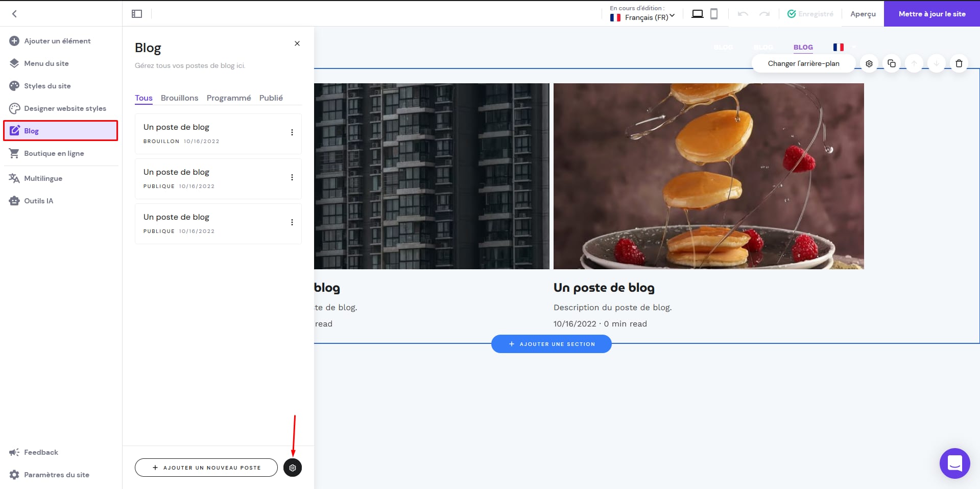Click the pancakes blog post thumbnail
This screenshot has height=489, width=980.
click(x=708, y=176)
